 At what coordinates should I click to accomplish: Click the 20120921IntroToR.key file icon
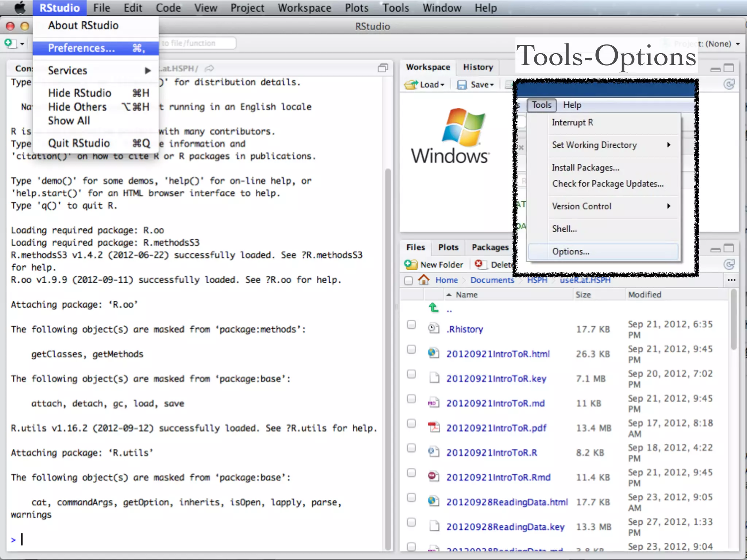pos(434,378)
